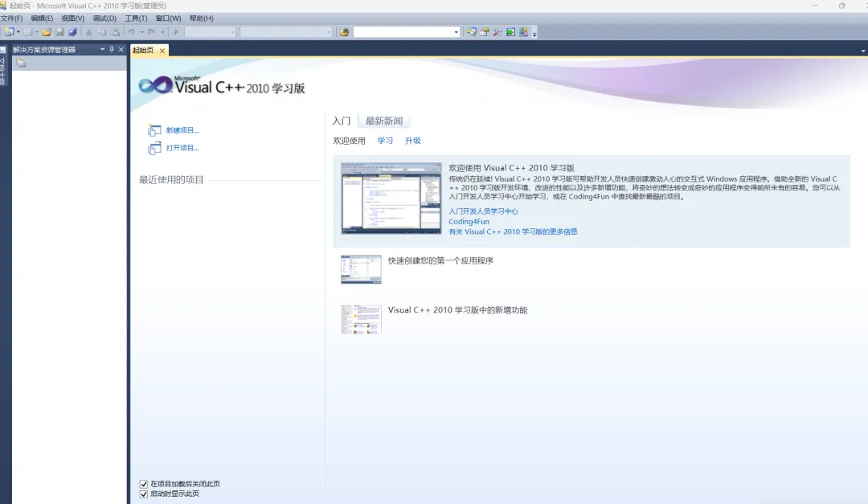
Task: Click the Redo arrow icon
Action: 151,32
